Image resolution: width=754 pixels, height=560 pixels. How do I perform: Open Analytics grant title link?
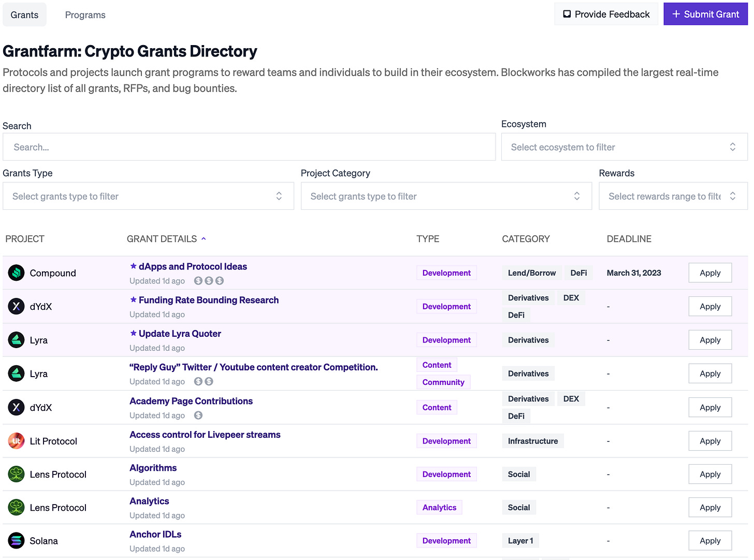[149, 501]
